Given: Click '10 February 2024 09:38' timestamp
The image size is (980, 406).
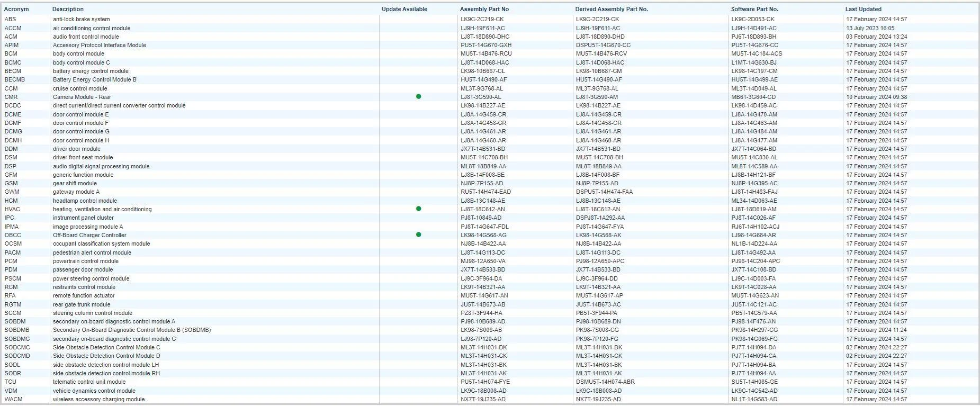Looking at the screenshot, I should point(877,97).
